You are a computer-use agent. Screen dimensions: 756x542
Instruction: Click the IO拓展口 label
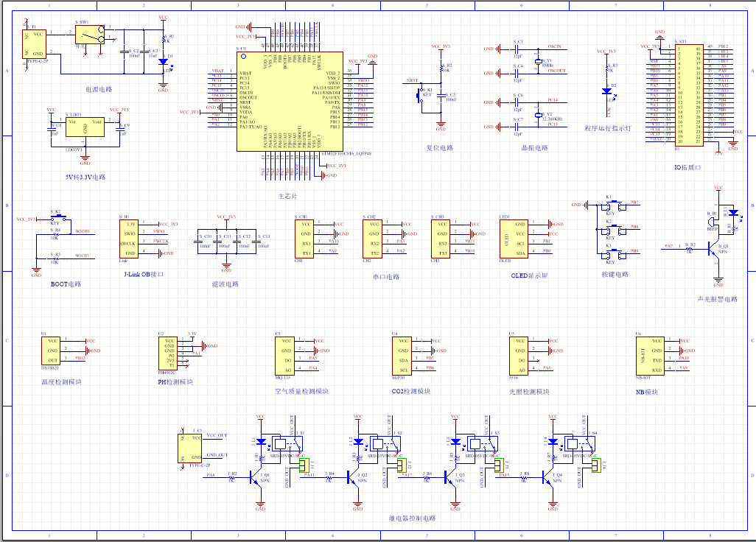(x=687, y=168)
